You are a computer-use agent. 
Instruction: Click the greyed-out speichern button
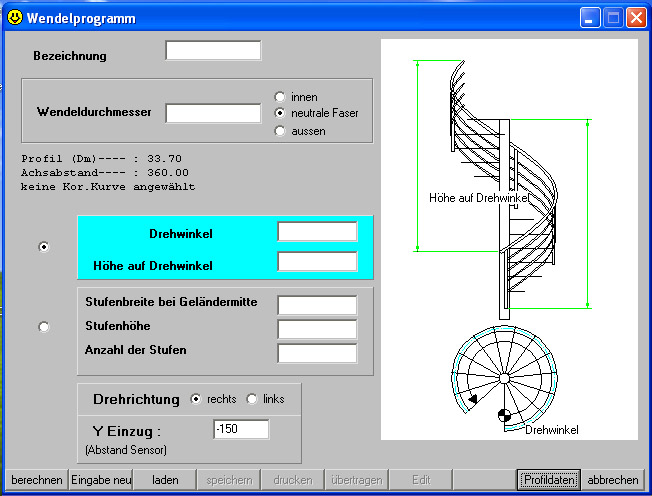pyautogui.click(x=229, y=480)
